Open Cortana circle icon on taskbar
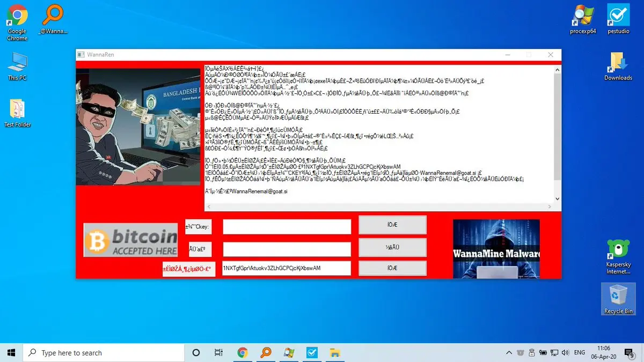This screenshot has width=644, height=362. pos(196,352)
